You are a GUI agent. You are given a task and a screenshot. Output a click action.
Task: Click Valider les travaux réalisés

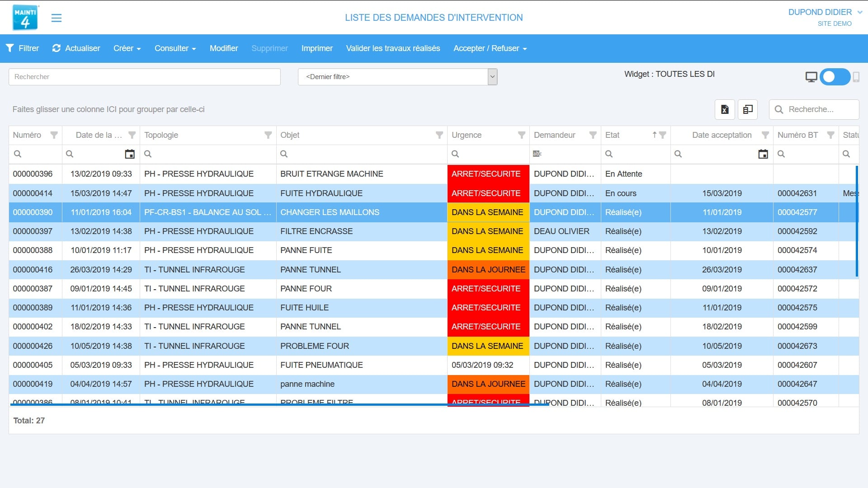tap(393, 48)
